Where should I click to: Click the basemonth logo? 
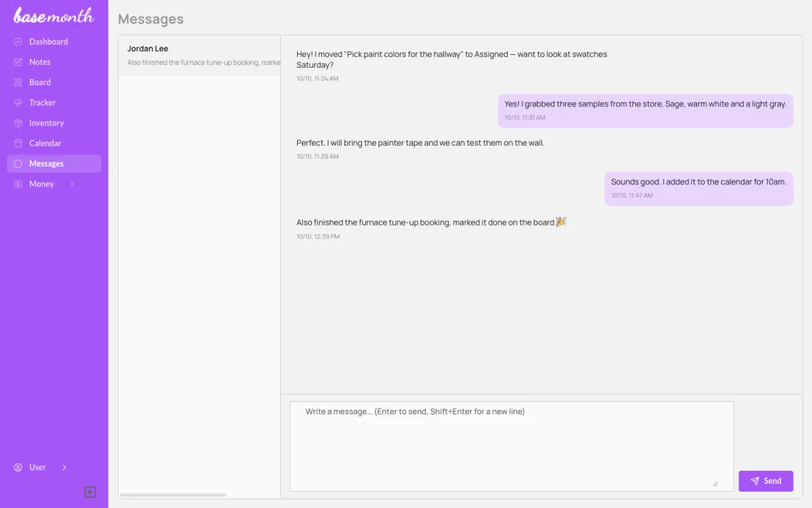point(53,15)
